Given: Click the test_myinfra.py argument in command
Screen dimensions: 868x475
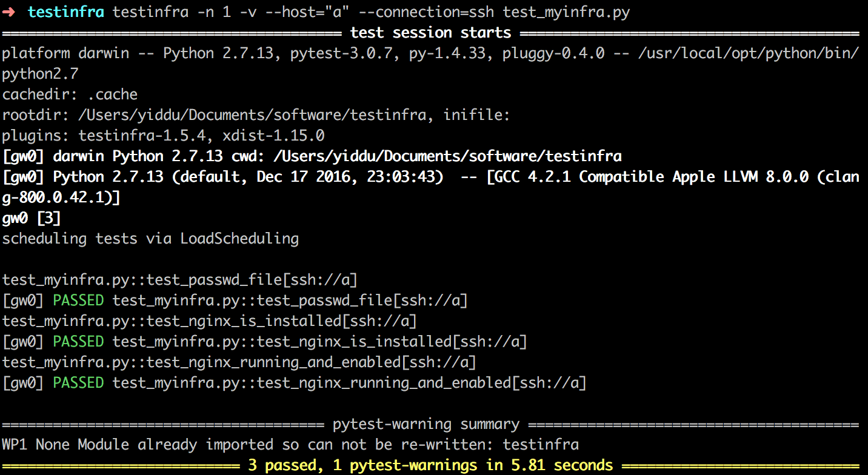Looking at the screenshot, I should [566, 12].
